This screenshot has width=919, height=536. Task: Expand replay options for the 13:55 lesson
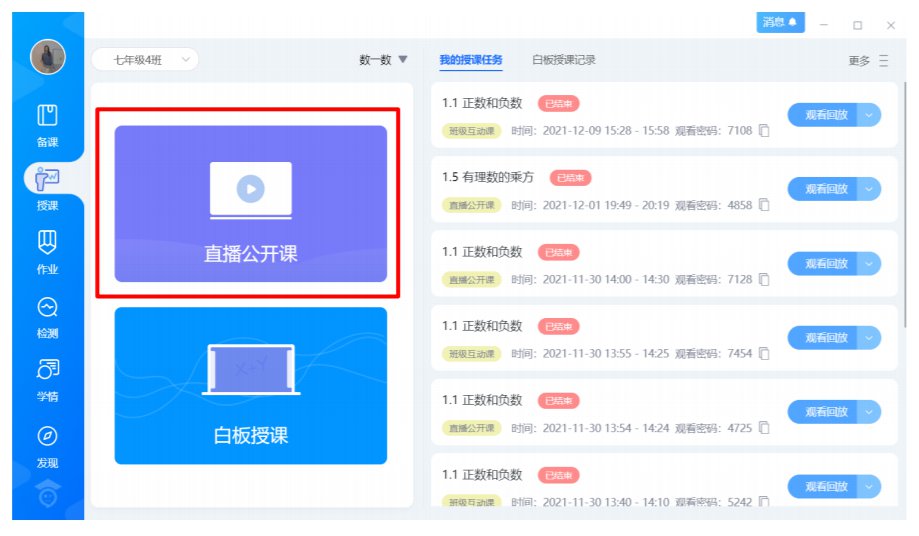869,338
